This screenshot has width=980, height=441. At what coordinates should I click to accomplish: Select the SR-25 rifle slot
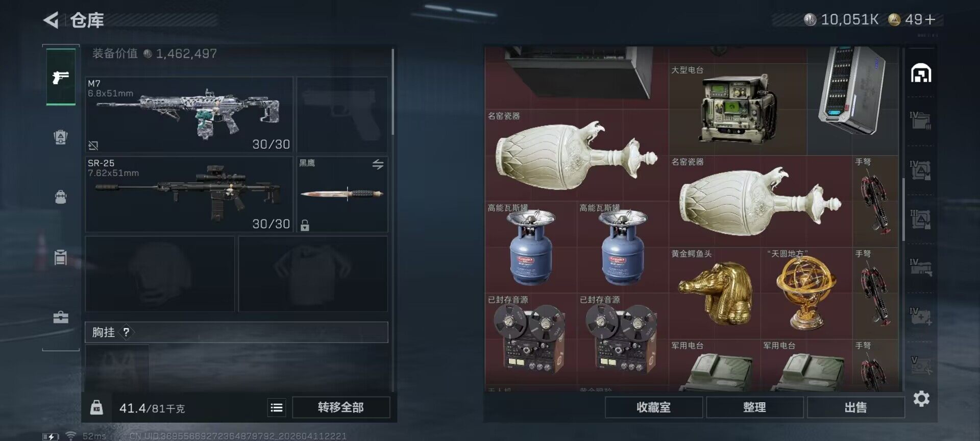tap(189, 194)
